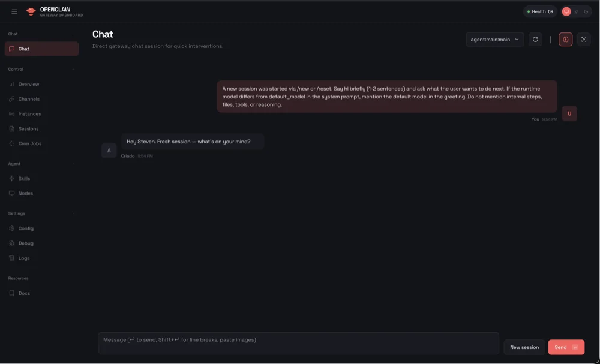Open the Logs page
The image size is (600, 364).
pos(23,258)
